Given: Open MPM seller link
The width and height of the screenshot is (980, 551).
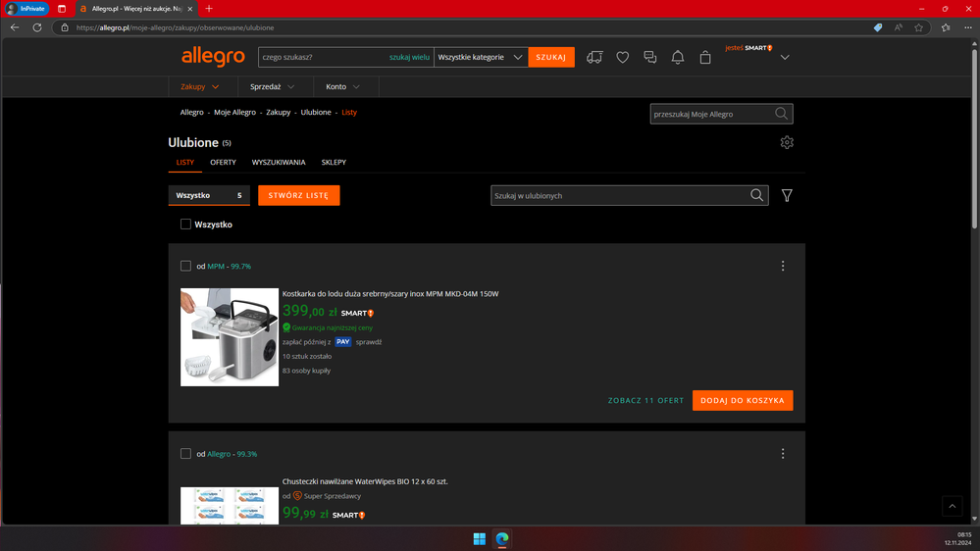Looking at the screenshot, I should point(216,266).
